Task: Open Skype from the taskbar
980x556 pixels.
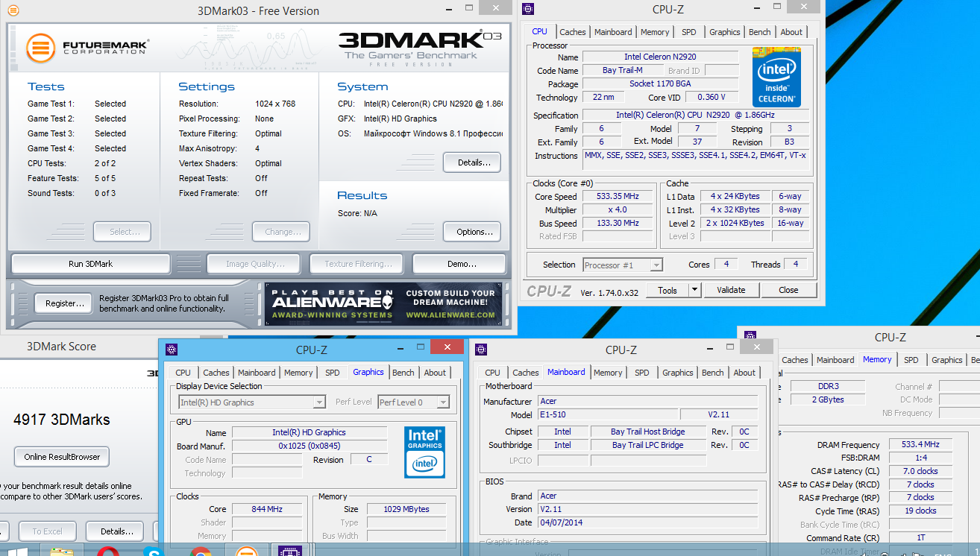Action: click(154, 552)
